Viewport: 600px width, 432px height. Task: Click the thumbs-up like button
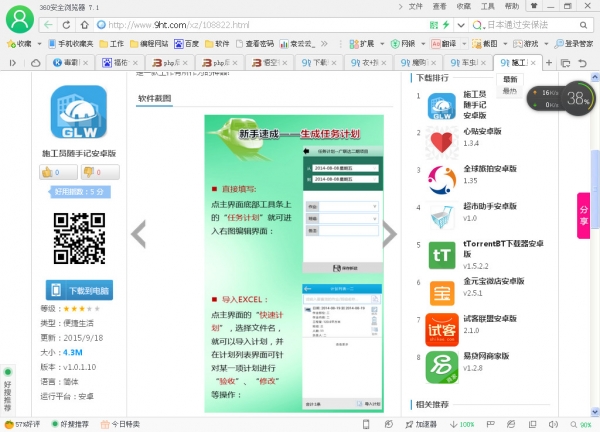(x=58, y=172)
